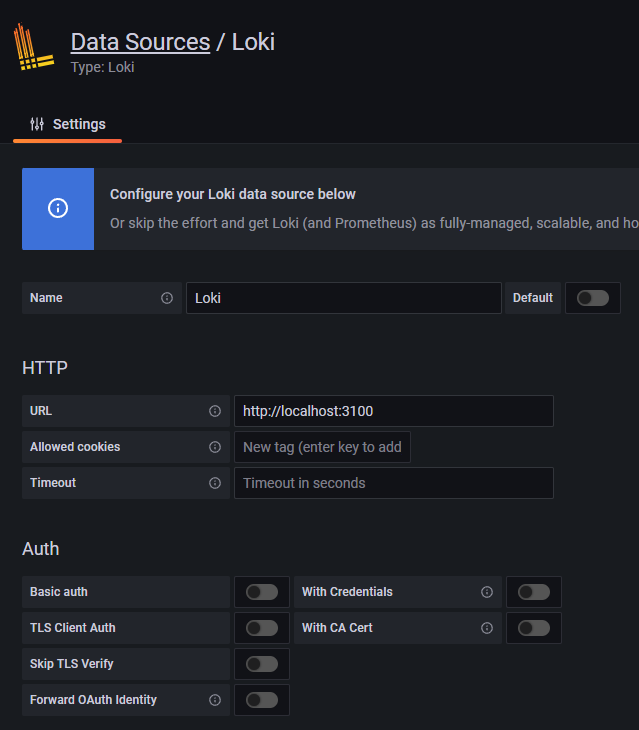Image resolution: width=639 pixels, height=730 pixels.
Task: Go to the Data Sources breadcrumb link
Action: [140, 42]
